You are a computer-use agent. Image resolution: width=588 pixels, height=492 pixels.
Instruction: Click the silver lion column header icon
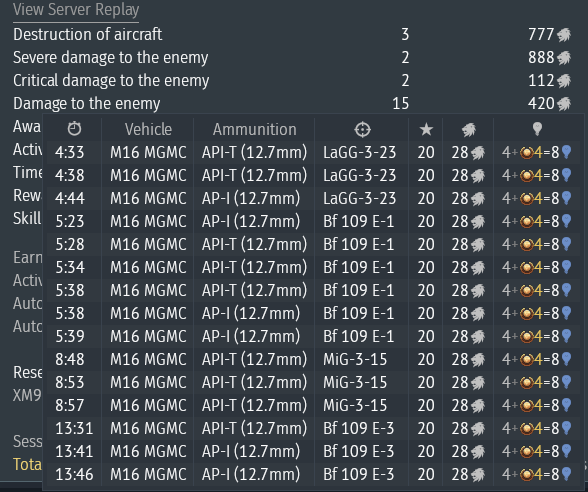[469, 130]
